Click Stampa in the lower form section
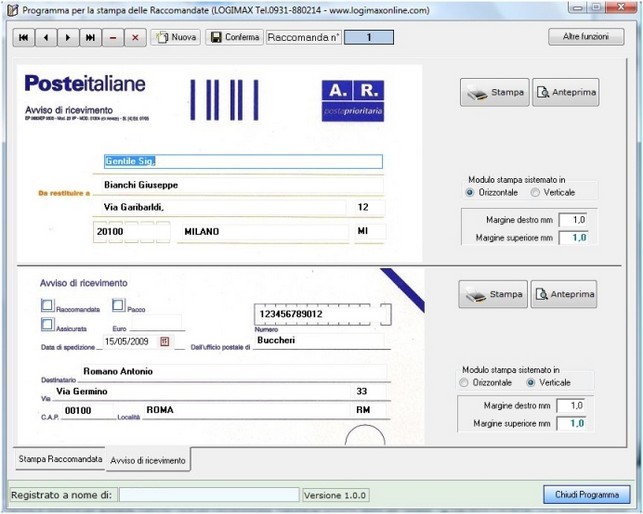 pos(493,294)
